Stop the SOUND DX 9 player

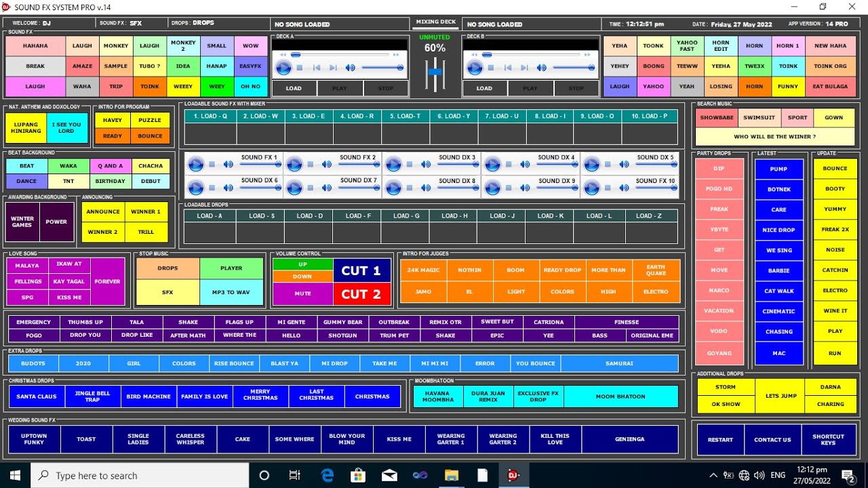(x=509, y=188)
